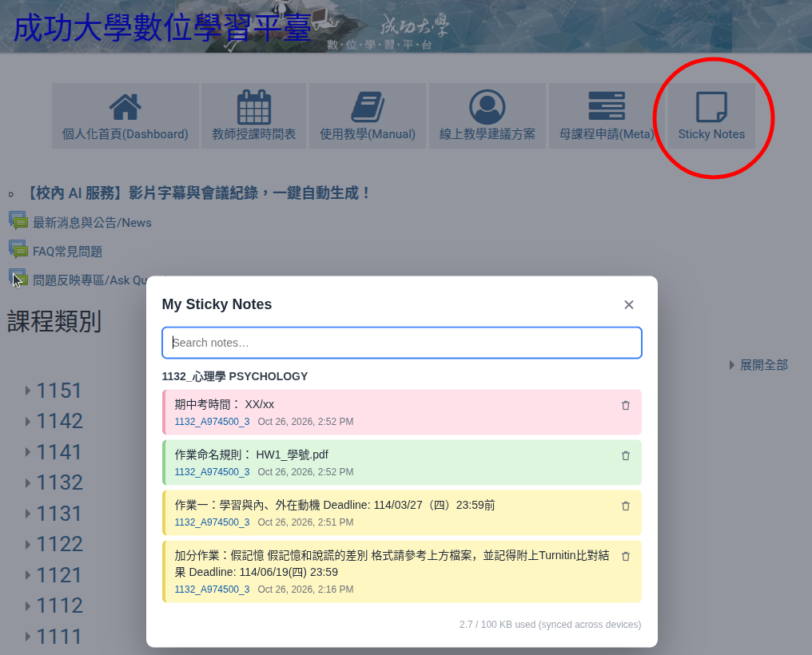Delete the 期中考時間 note
The width and height of the screenshot is (812, 655).
point(626,406)
